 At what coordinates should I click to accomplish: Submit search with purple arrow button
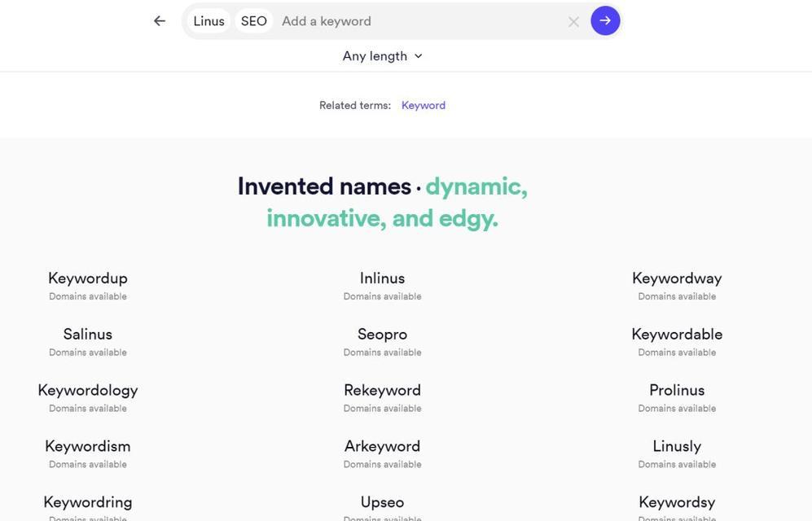pos(605,20)
